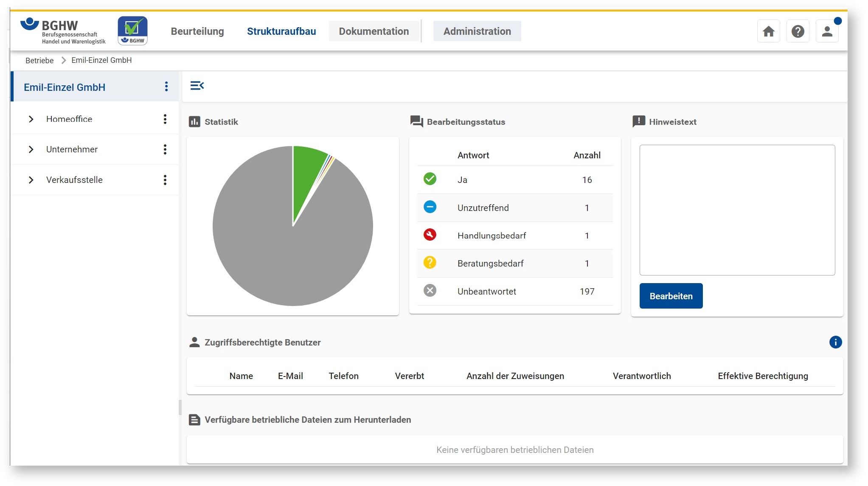Screen dimensions: 868x486
Task: Open three-dot menu for Verkaufsstelle
Action: coord(165,180)
